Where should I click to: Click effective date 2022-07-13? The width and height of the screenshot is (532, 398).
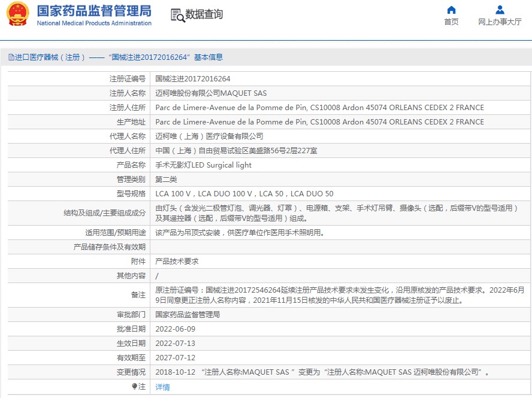(176, 344)
